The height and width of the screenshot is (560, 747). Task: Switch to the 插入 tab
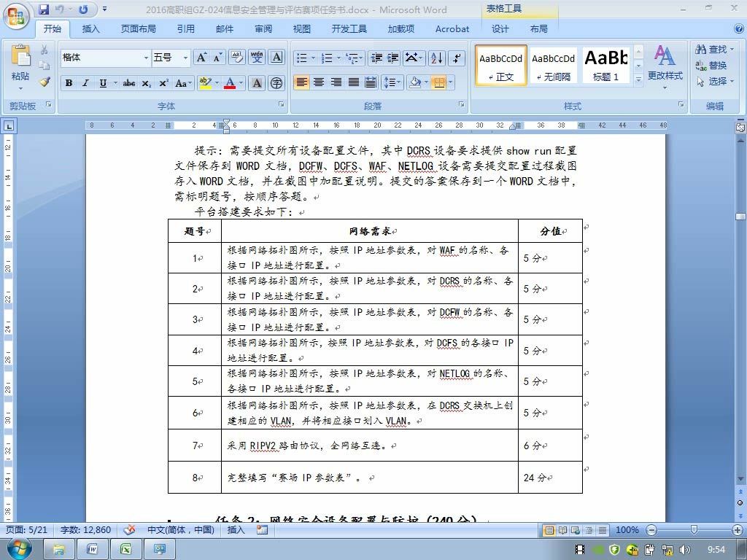point(90,29)
